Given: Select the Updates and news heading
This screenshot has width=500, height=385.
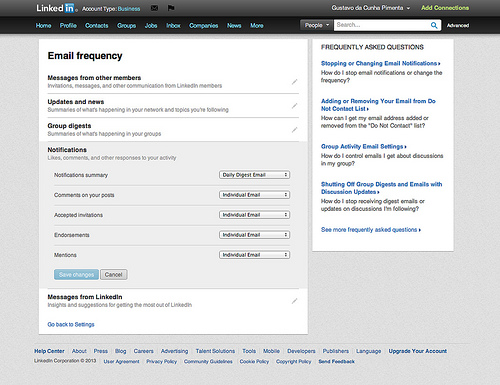Looking at the screenshot, I should pos(76,102).
